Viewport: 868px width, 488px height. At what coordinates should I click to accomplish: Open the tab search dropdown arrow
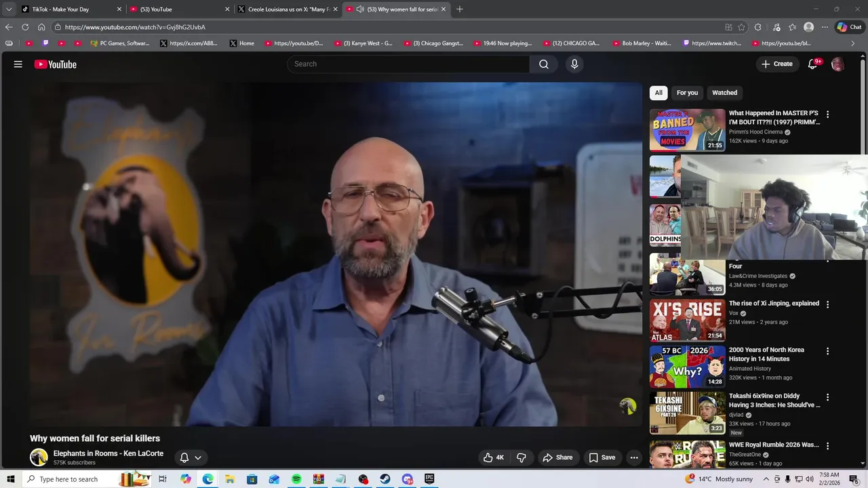tap(9, 9)
